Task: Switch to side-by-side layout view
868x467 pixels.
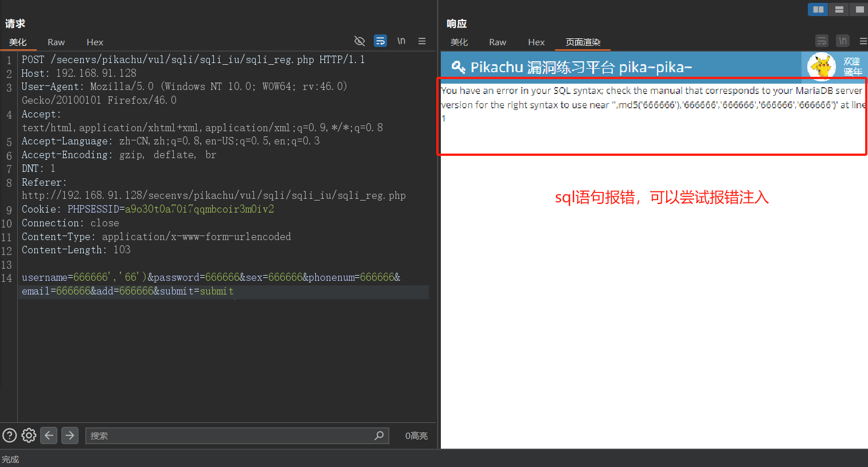Action: (818, 9)
